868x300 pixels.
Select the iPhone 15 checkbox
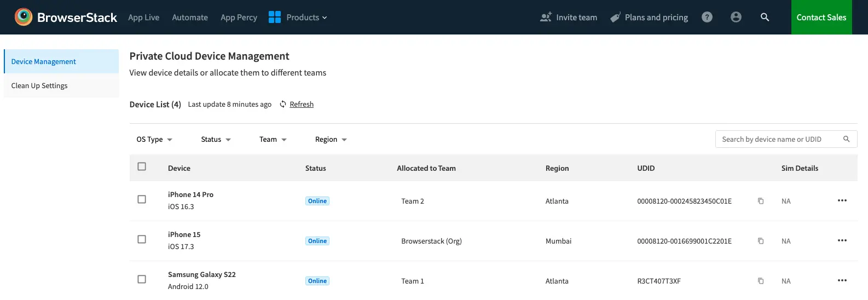point(142,239)
